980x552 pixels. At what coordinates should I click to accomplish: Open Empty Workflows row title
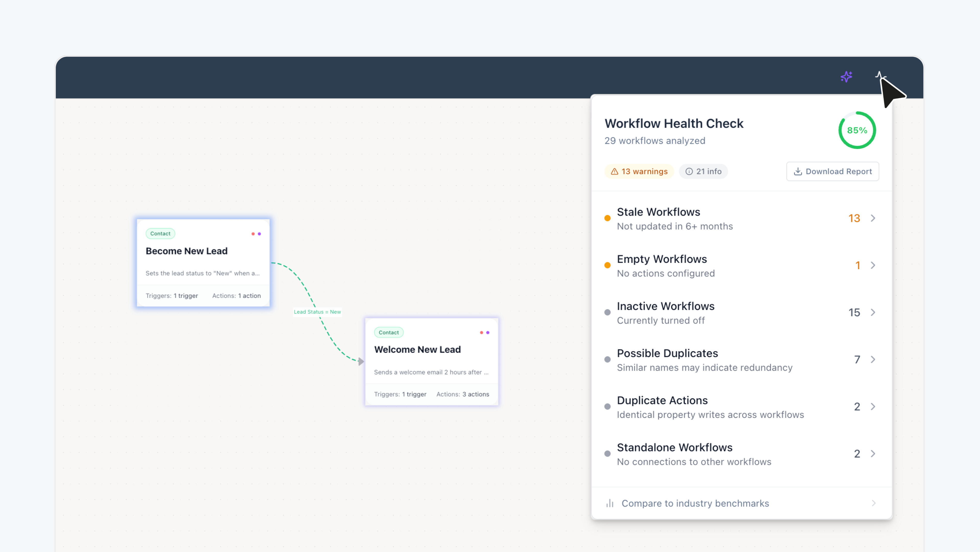pyautogui.click(x=662, y=259)
